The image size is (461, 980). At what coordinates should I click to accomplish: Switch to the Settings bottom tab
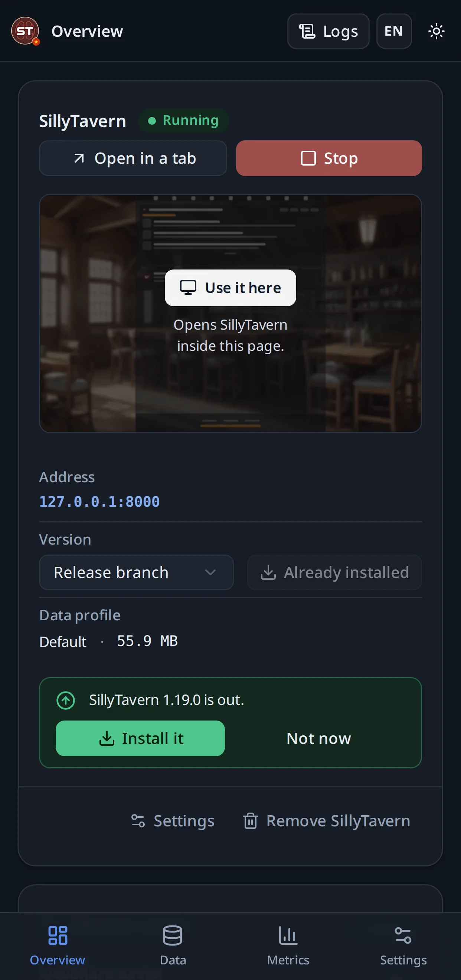tap(403, 946)
